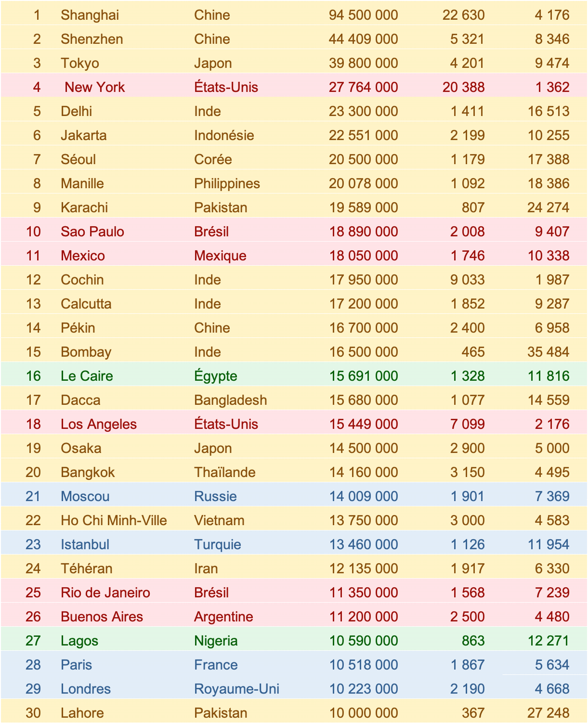Open the Sao Paulo entry
The height and width of the screenshot is (723, 588).
92,232
